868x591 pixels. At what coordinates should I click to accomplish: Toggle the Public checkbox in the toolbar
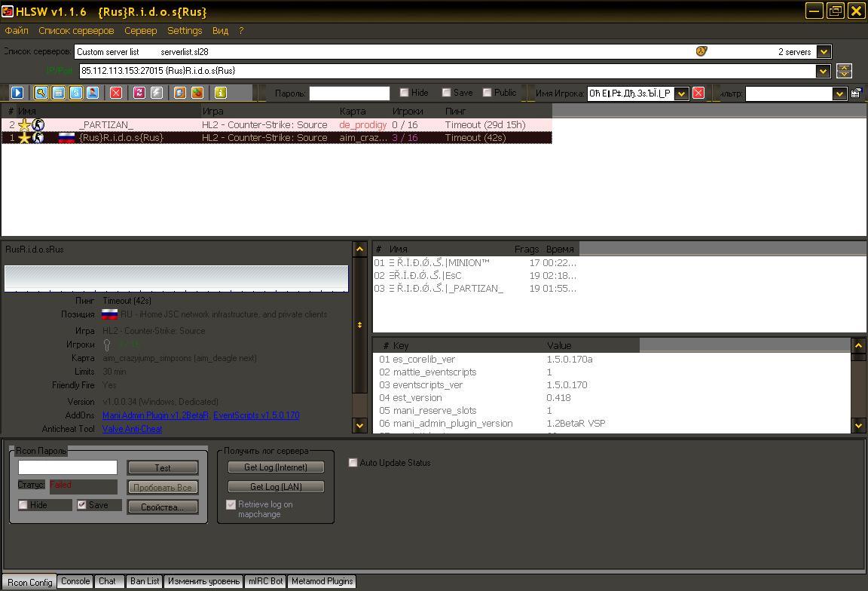[x=487, y=93]
